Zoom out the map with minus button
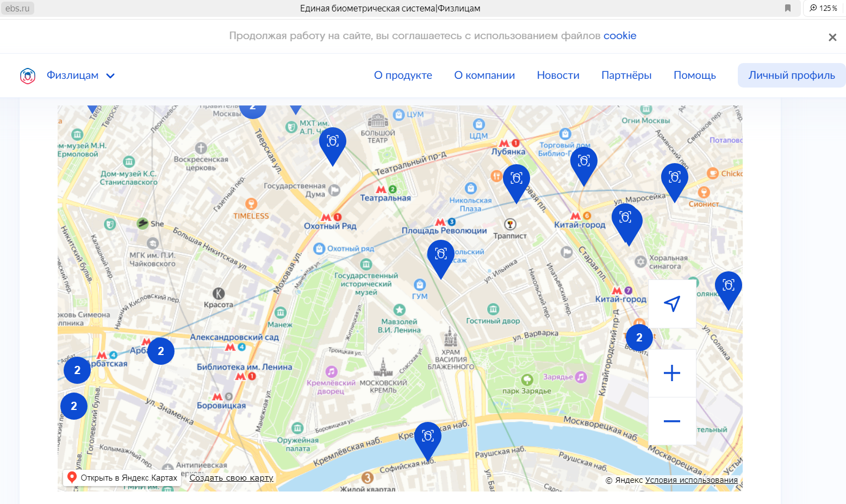 pos(672,421)
